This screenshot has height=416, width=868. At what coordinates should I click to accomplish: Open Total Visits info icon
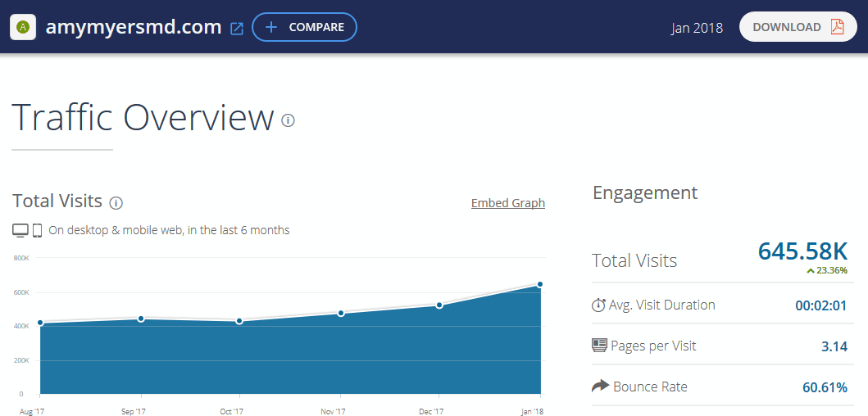point(116,203)
